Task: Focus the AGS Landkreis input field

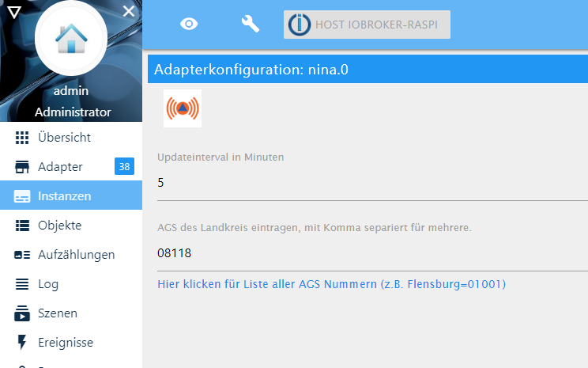Action: pos(371,253)
